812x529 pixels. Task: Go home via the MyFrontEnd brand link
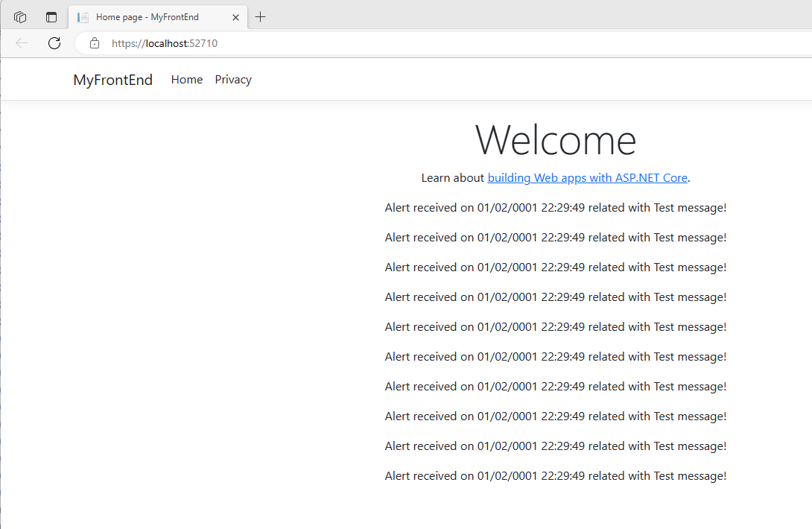112,80
